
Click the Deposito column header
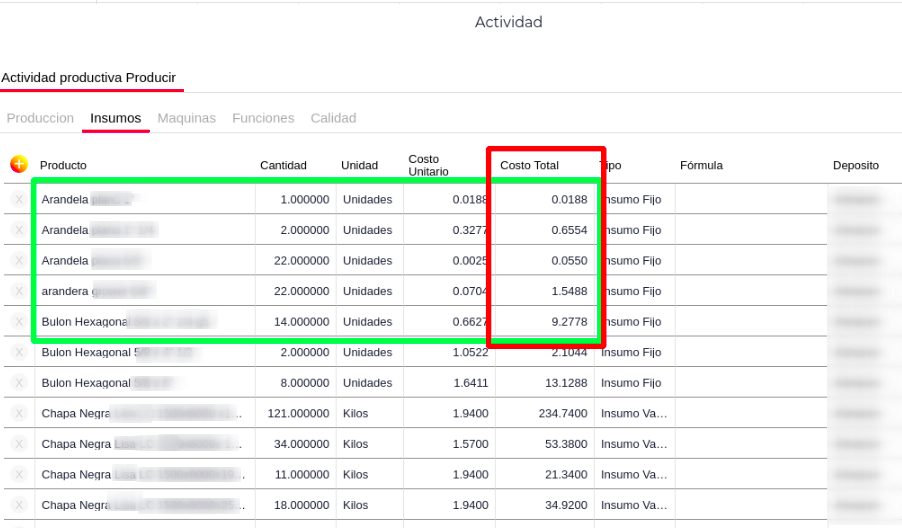(x=855, y=165)
